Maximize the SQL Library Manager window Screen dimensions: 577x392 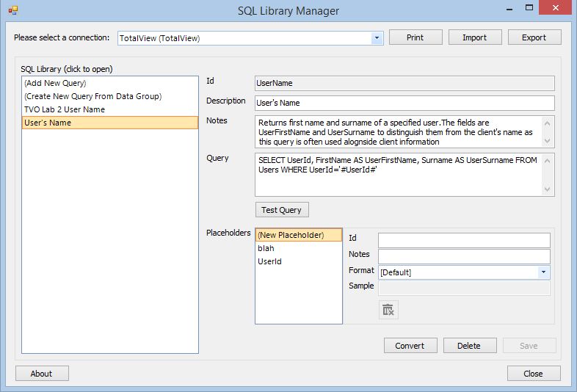pos(529,8)
